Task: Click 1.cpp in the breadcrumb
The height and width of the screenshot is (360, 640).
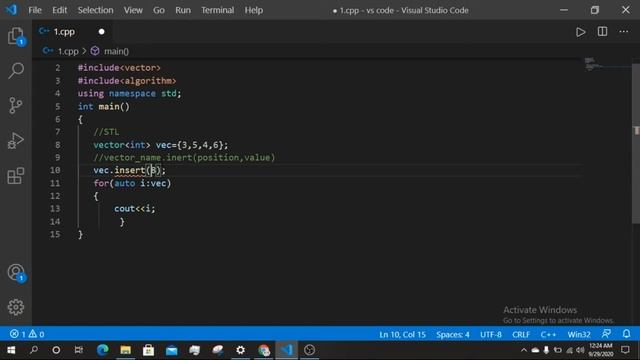Action: [x=68, y=51]
